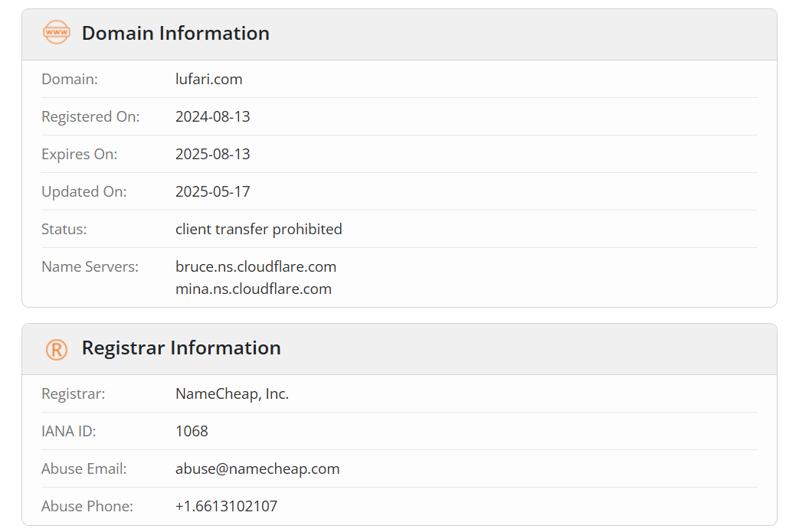Click the orange www globe icon
Viewport: 786px width, 532px height.
56,33
